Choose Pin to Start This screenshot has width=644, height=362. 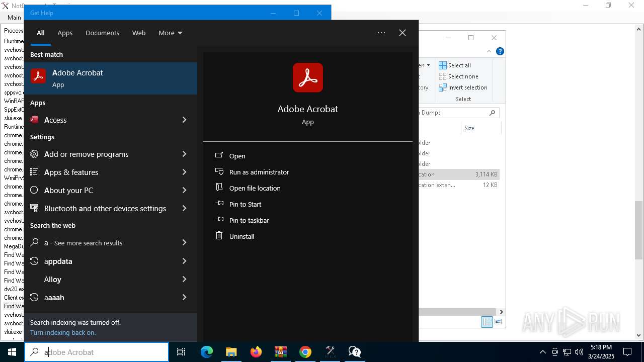tap(245, 204)
